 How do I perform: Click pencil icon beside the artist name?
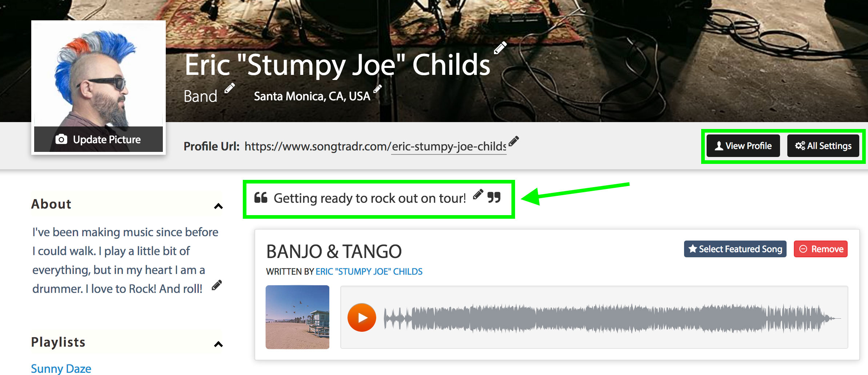(500, 48)
